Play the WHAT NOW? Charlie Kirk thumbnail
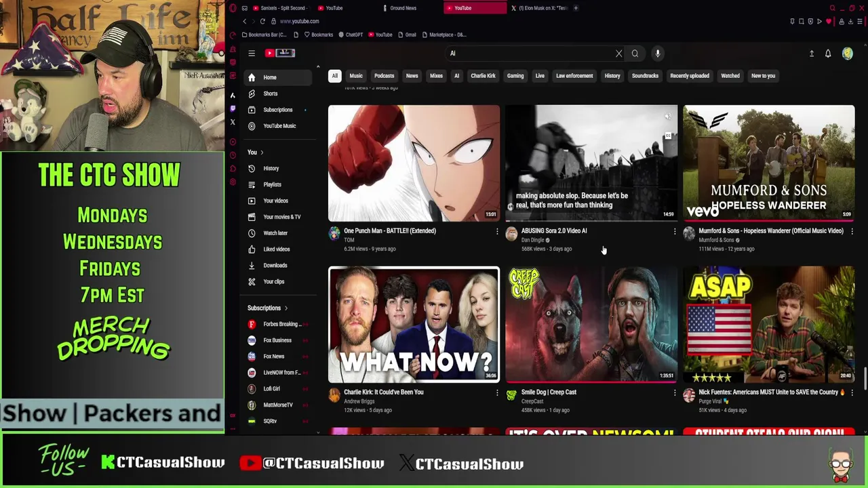The width and height of the screenshot is (868, 488). click(414, 325)
